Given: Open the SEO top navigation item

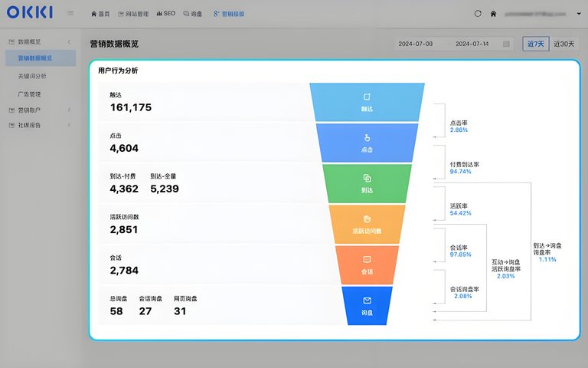Looking at the screenshot, I should pyautogui.click(x=165, y=14).
